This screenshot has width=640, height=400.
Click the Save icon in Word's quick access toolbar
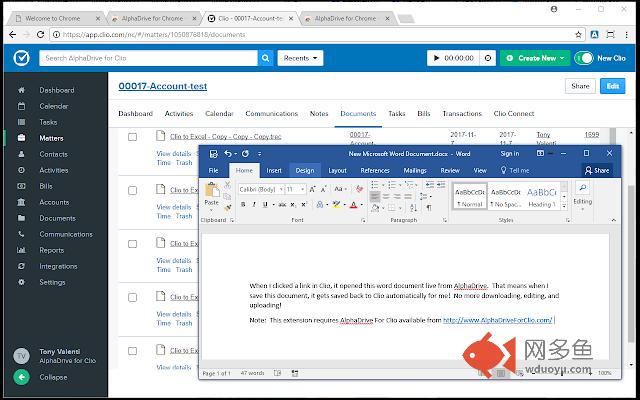[x=213, y=154]
